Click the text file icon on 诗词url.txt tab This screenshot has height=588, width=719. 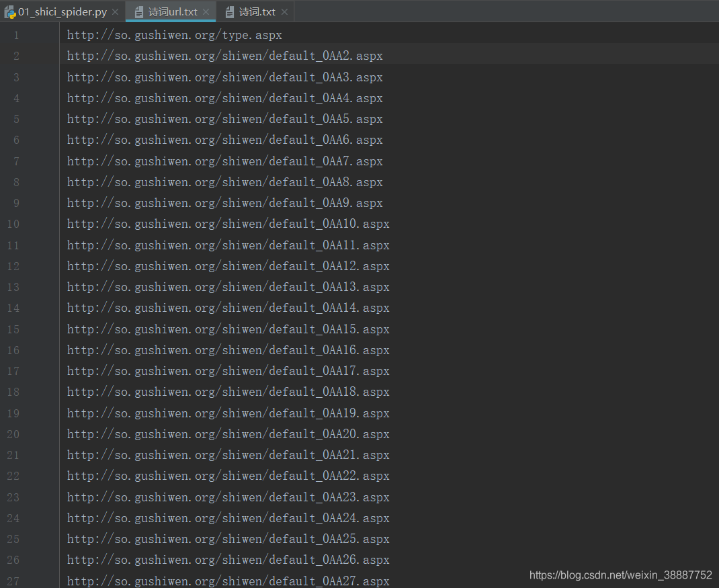click(x=139, y=12)
